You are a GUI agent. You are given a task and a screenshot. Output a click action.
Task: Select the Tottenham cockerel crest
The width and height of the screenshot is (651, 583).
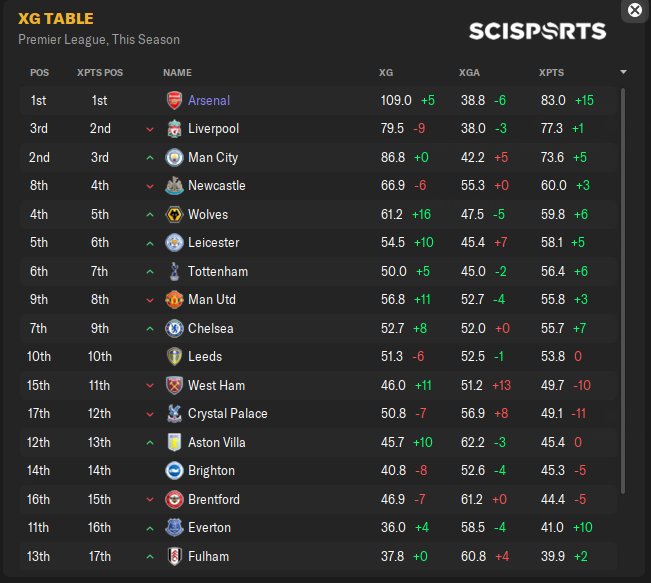coord(174,271)
